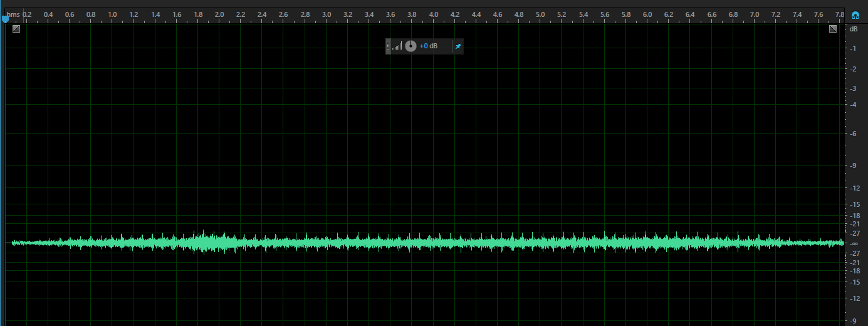868x326 pixels.
Task: Click the 2.8 mark on the time ruler
Action: pyautogui.click(x=305, y=14)
